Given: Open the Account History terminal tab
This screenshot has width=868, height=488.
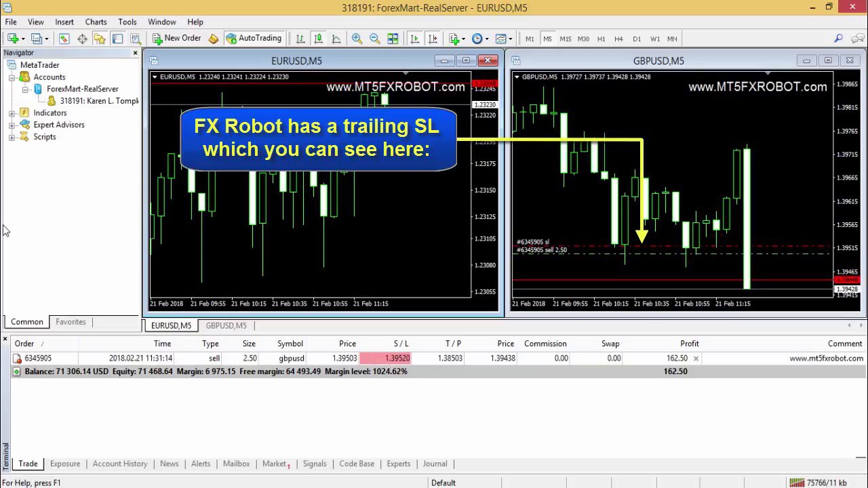Looking at the screenshot, I should tap(120, 464).
